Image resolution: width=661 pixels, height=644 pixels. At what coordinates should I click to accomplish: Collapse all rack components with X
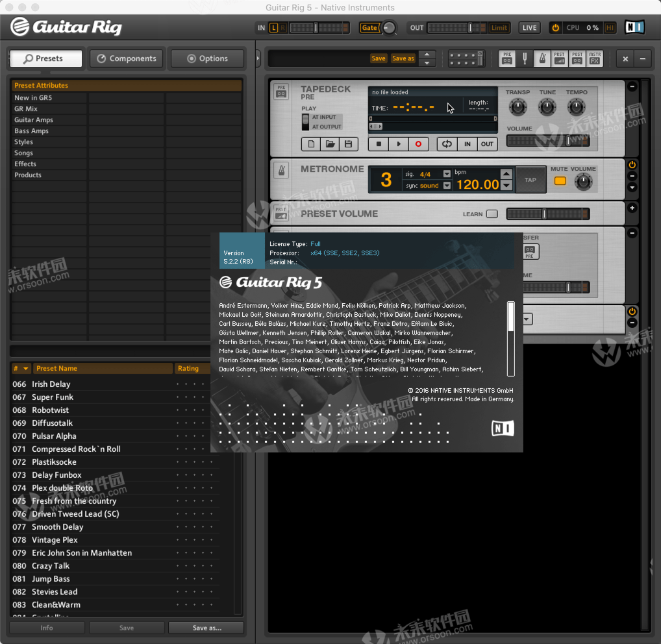[625, 59]
